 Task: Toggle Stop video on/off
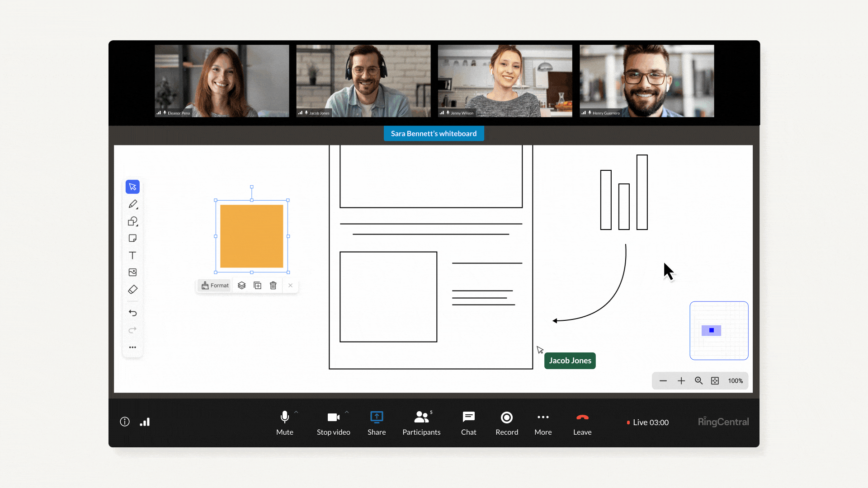coord(333,422)
